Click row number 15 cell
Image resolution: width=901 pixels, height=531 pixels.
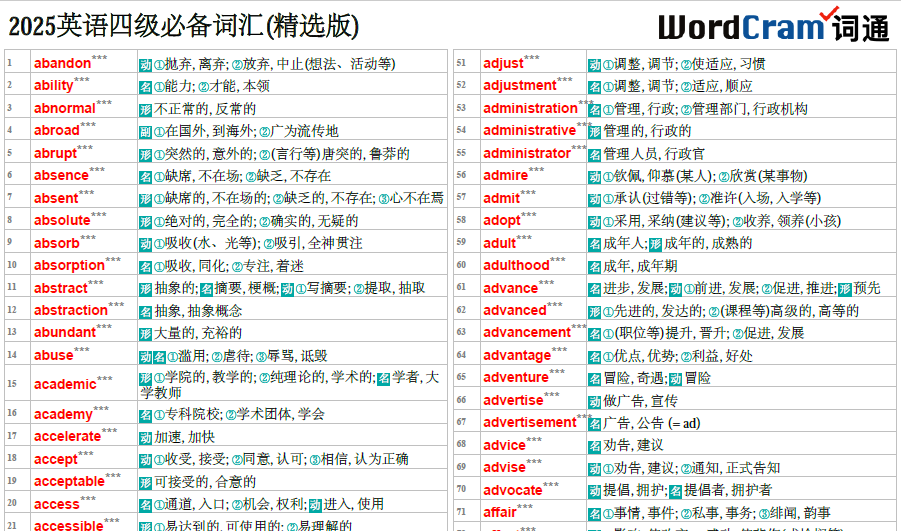coord(17,383)
